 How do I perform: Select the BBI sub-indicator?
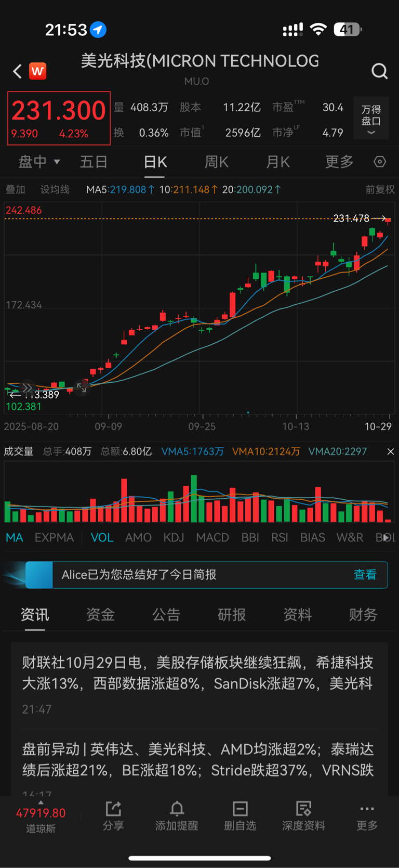click(x=250, y=538)
